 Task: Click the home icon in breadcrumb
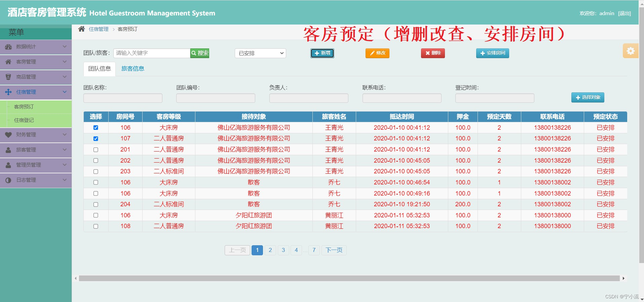(x=81, y=29)
